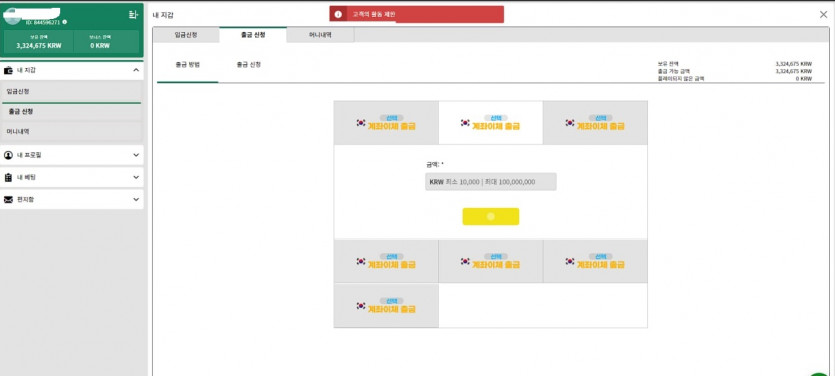Click the clipboard icon next to 내 베팅

(x=8, y=177)
